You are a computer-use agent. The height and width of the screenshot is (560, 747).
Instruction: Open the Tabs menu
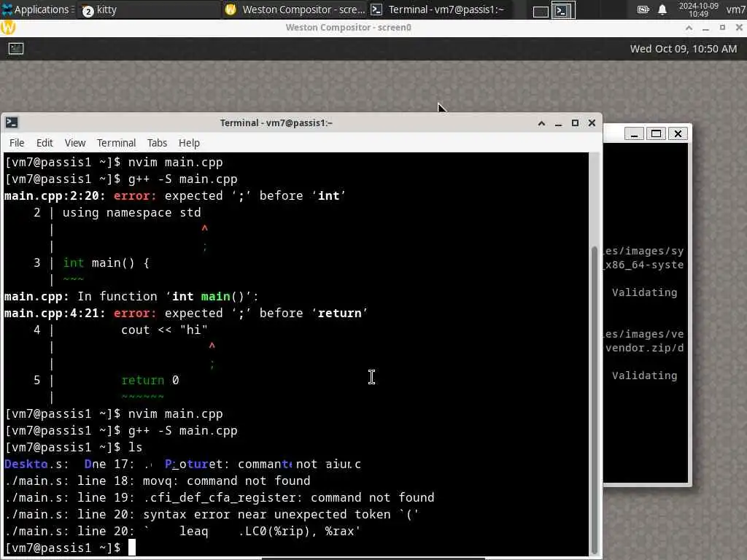tap(157, 143)
